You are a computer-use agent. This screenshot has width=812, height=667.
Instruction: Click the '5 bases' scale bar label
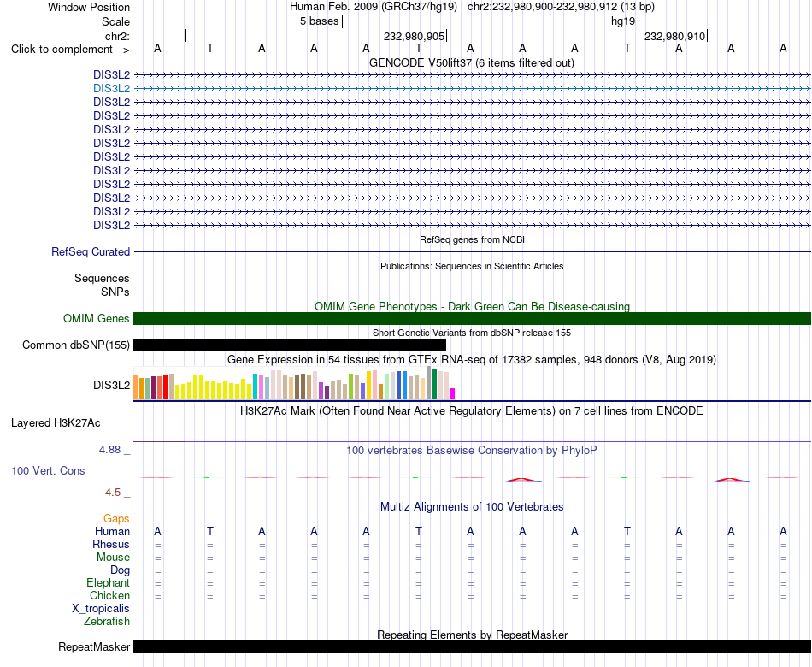coord(319,21)
